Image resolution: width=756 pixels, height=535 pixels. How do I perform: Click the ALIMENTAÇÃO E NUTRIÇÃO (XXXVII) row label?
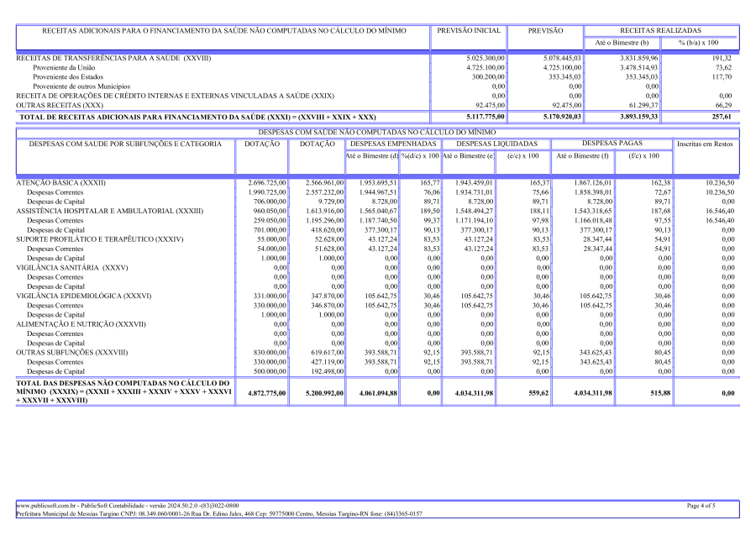[81, 323]
